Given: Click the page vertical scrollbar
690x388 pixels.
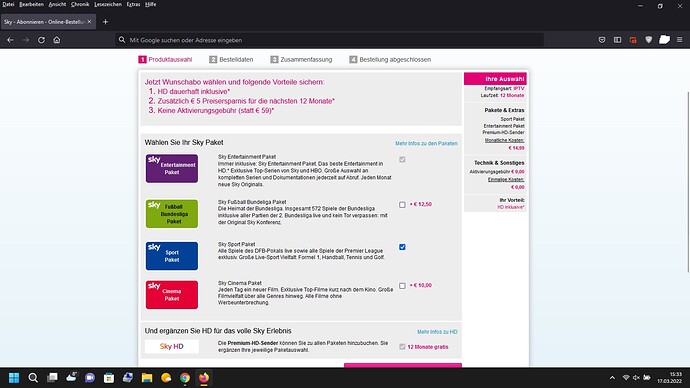Looking at the screenshot, I should coord(687,183).
